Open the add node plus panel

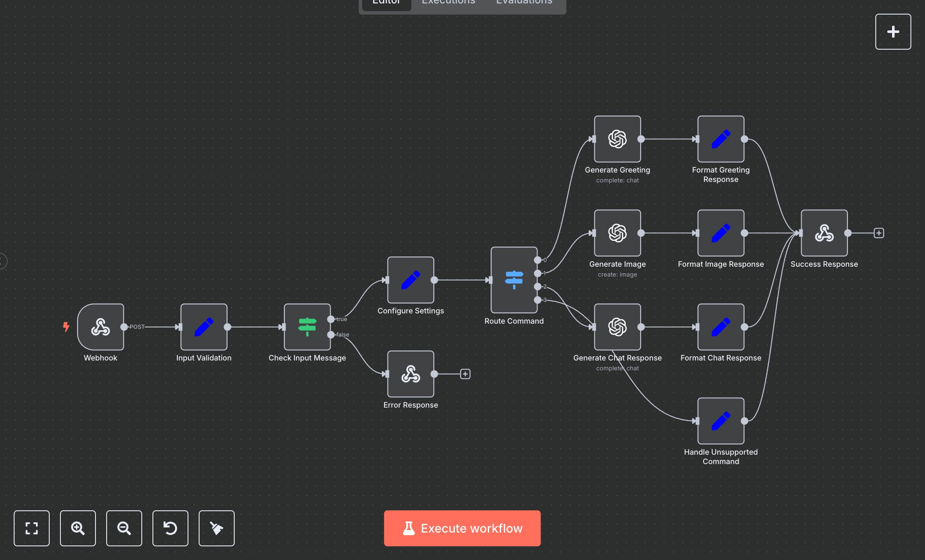893,32
